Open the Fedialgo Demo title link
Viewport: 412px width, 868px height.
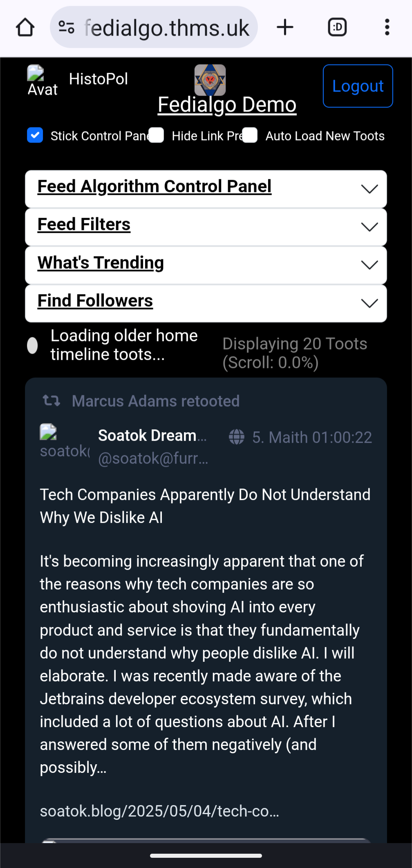(227, 105)
